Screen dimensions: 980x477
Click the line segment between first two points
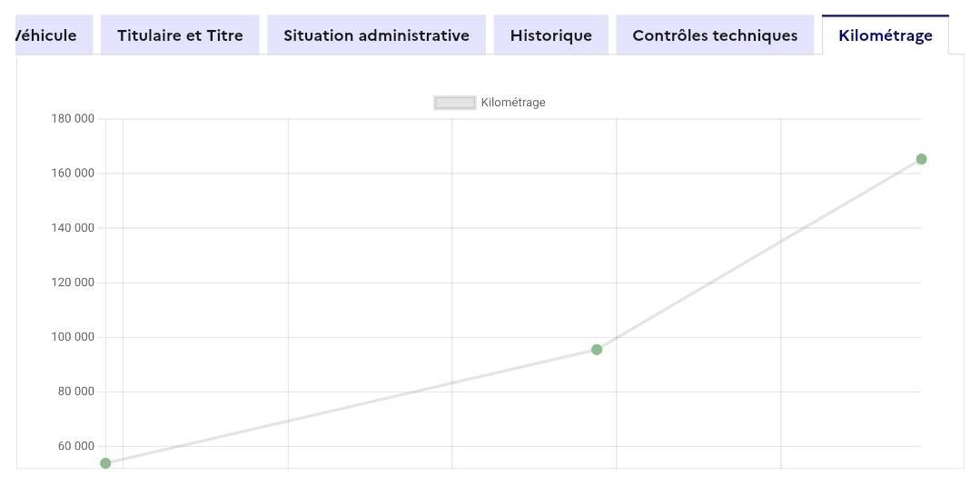(351, 407)
